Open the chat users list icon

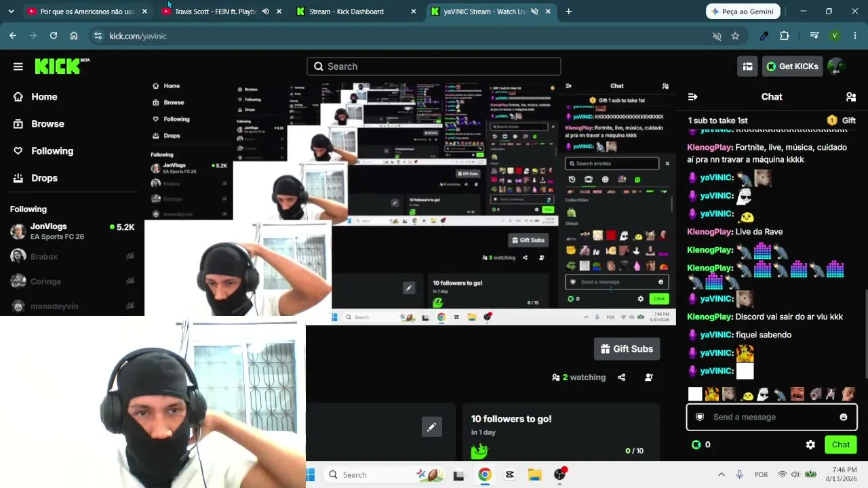click(x=851, y=97)
